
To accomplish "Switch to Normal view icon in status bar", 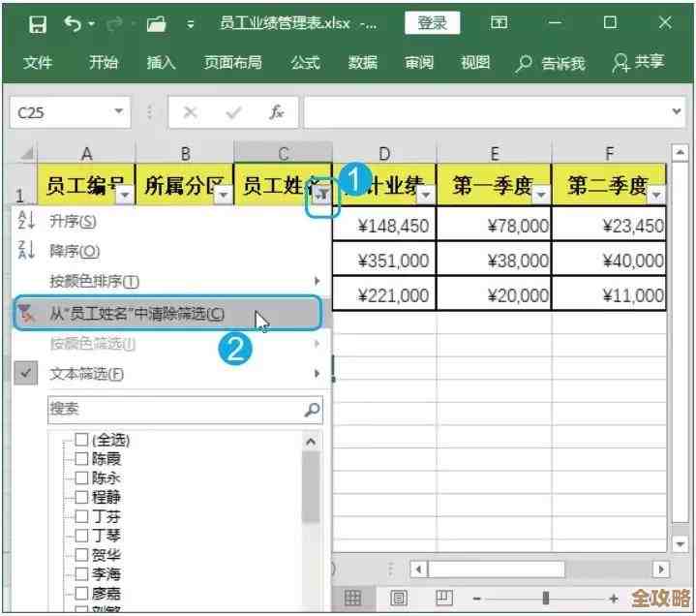I will coord(352,599).
